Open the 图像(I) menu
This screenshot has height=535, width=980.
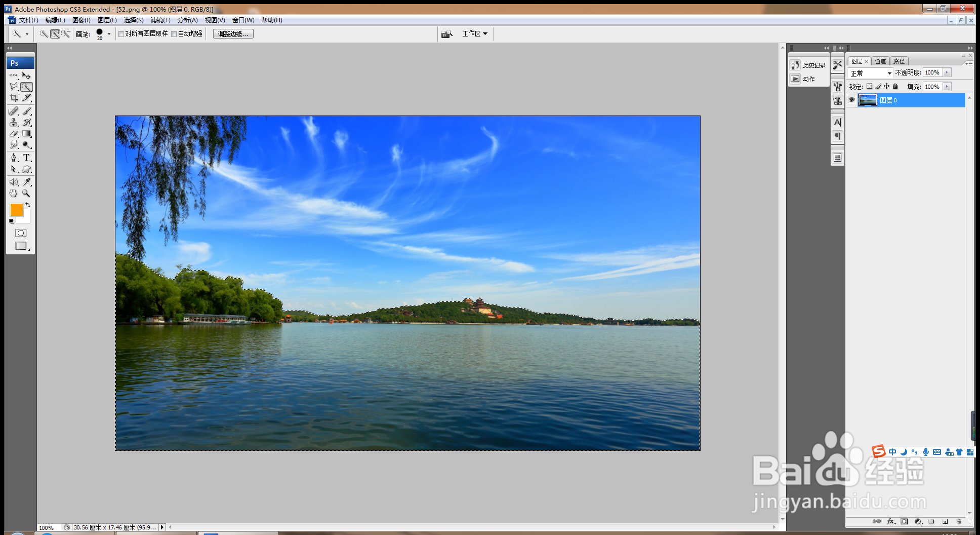pyautogui.click(x=81, y=20)
